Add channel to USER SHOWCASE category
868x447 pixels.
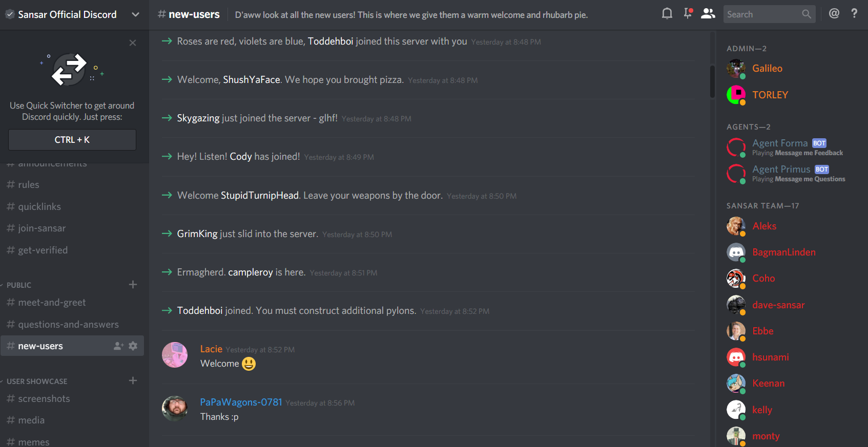[133, 380]
